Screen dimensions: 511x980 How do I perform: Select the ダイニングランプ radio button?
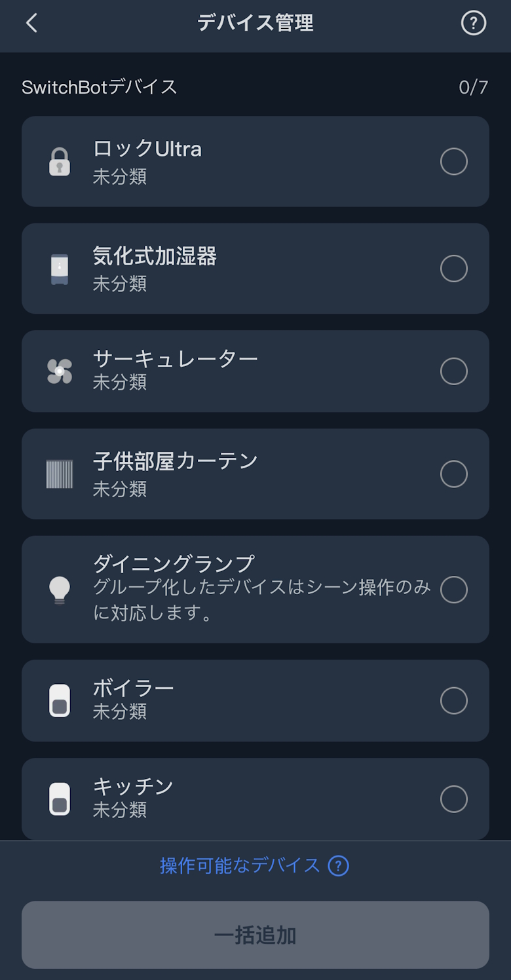pos(454,590)
